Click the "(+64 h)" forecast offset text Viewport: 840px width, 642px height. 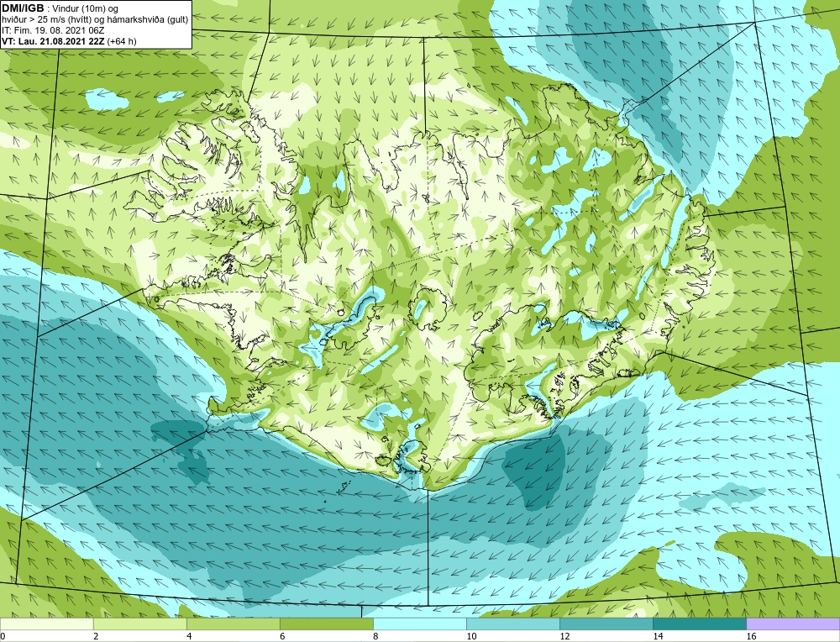coord(122,41)
